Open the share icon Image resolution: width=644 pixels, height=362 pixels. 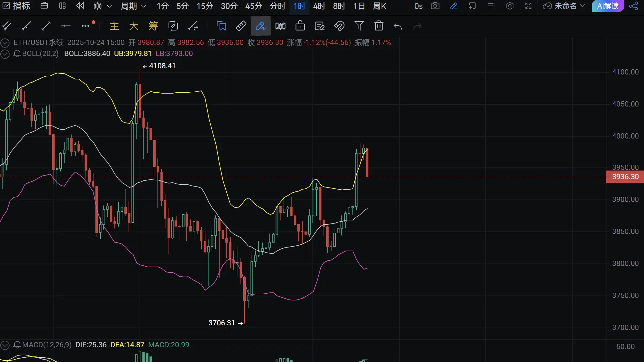pos(634,6)
